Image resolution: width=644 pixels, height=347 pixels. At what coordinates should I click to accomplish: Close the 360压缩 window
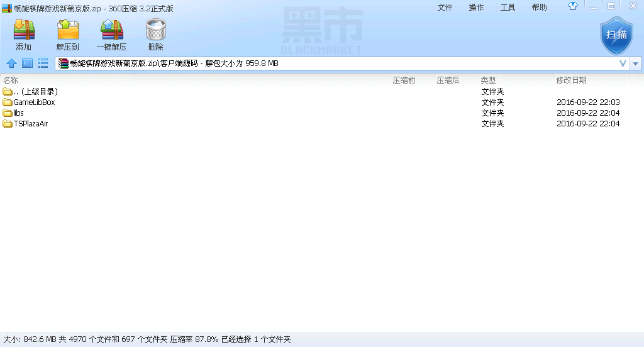click(x=633, y=6)
